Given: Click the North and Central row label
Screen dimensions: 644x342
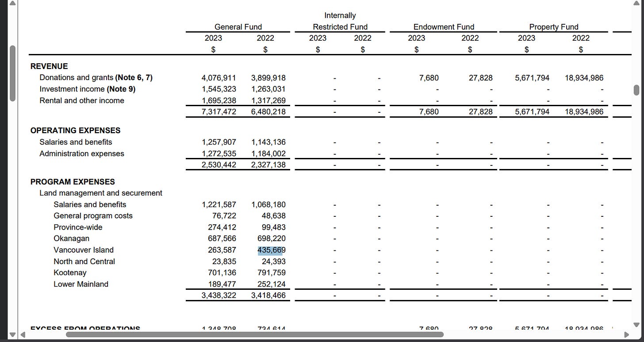Looking at the screenshot, I should tap(84, 261).
